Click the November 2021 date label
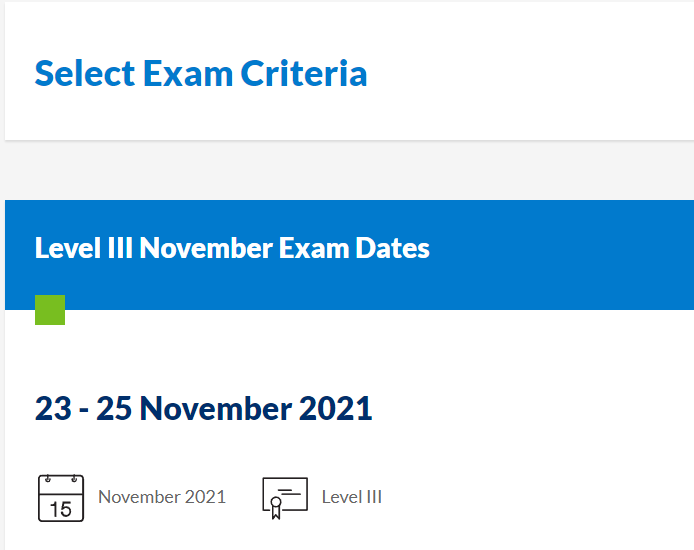 pyautogui.click(x=162, y=497)
